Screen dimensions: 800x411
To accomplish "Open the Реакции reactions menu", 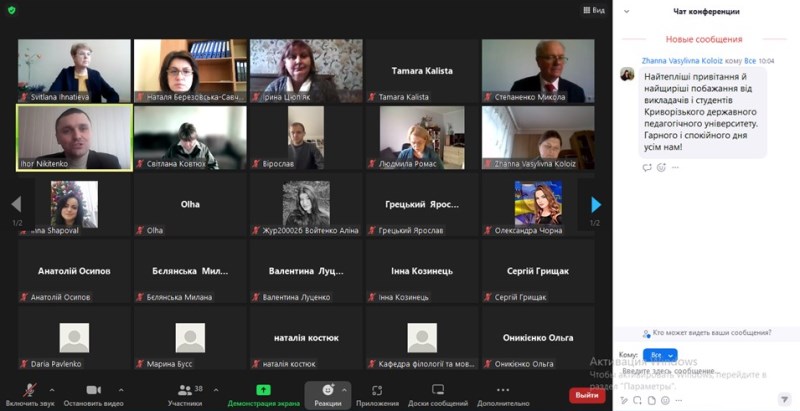I will (x=328, y=395).
